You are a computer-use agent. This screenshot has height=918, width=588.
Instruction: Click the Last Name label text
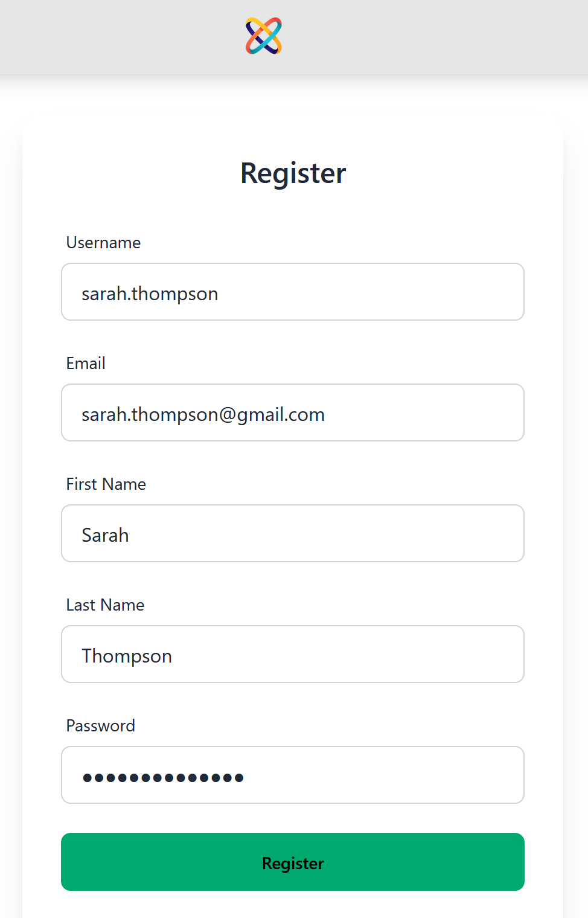[105, 605]
